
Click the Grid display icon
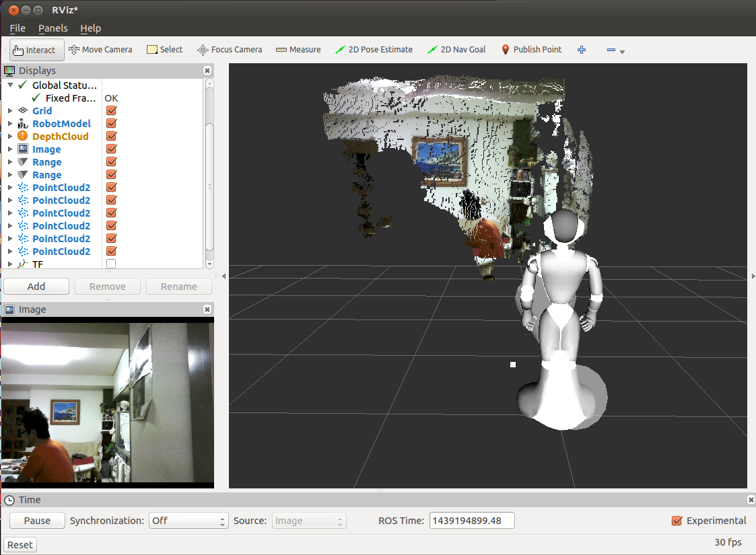click(23, 111)
